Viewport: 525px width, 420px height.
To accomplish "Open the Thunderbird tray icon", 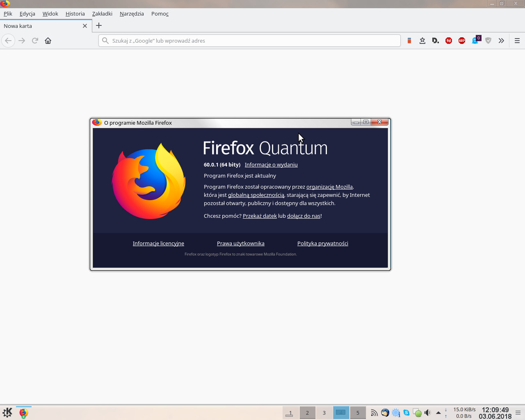I will tap(385, 413).
